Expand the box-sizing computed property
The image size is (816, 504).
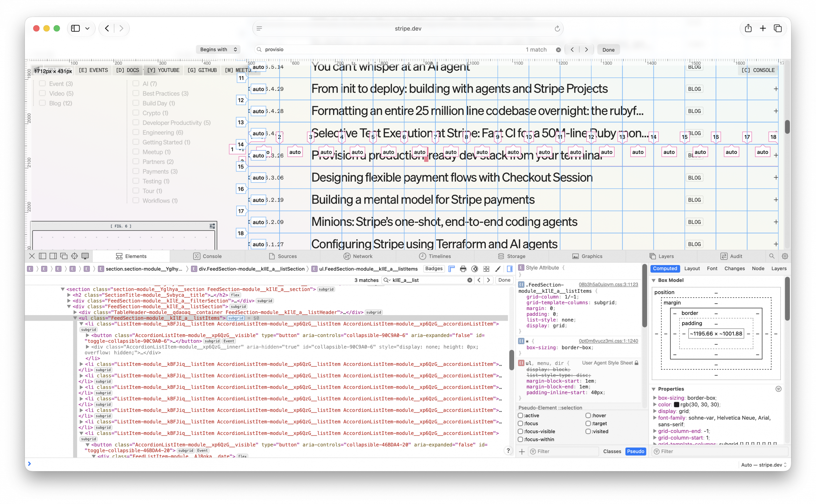(x=655, y=398)
